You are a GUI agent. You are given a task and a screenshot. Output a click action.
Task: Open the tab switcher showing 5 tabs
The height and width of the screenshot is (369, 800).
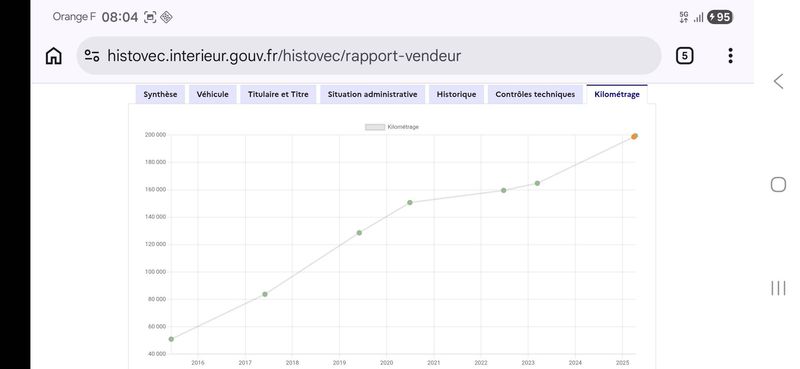click(684, 56)
